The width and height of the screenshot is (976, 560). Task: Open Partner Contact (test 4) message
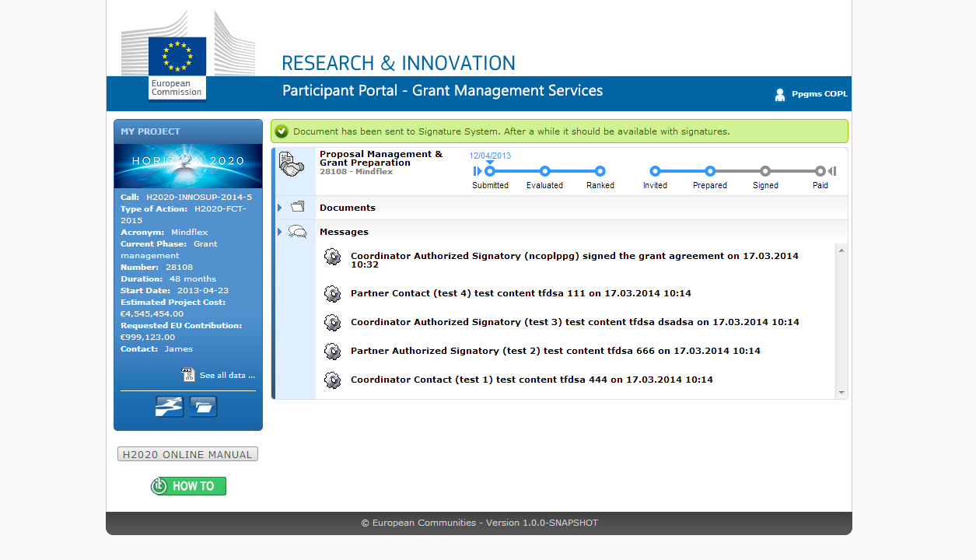[x=521, y=293]
